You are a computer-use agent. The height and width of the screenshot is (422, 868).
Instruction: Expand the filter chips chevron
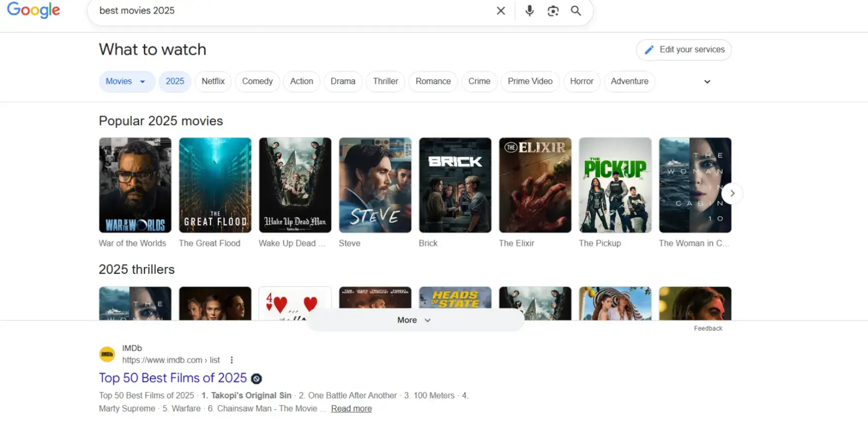pos(707,82)
